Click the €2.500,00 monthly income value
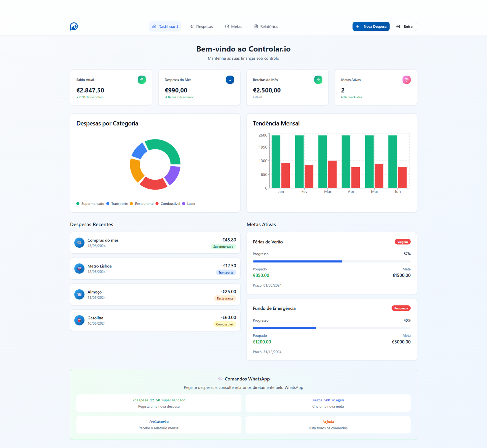The image size is (487, 448). click(x=267, y=90)
